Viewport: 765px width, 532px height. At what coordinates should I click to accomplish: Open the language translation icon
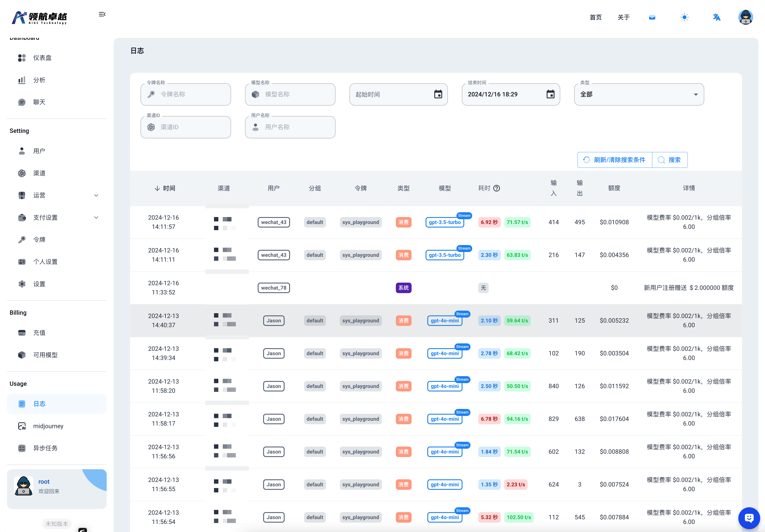[716, 17]
